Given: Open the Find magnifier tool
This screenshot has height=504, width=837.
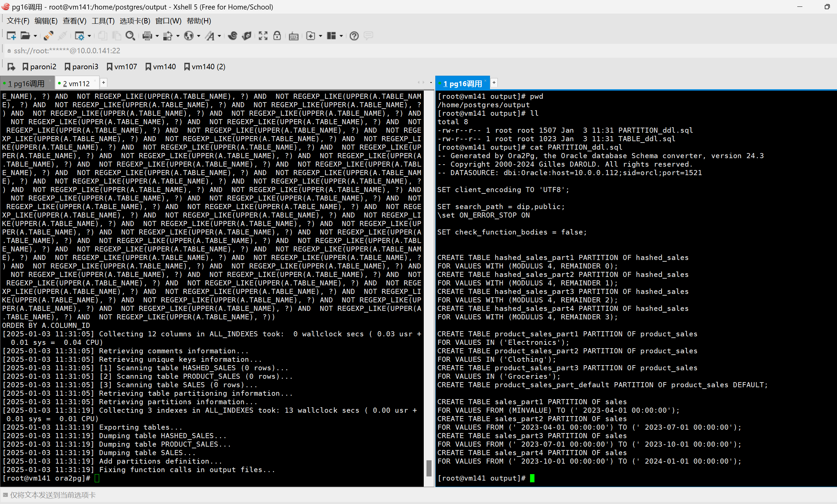Looking at the screenshot, I should (x=130, y=36).
